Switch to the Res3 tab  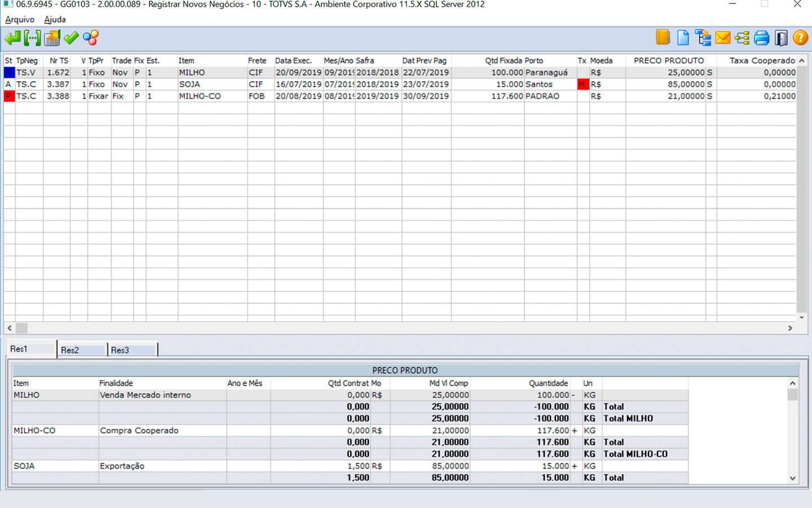point(120,351)
